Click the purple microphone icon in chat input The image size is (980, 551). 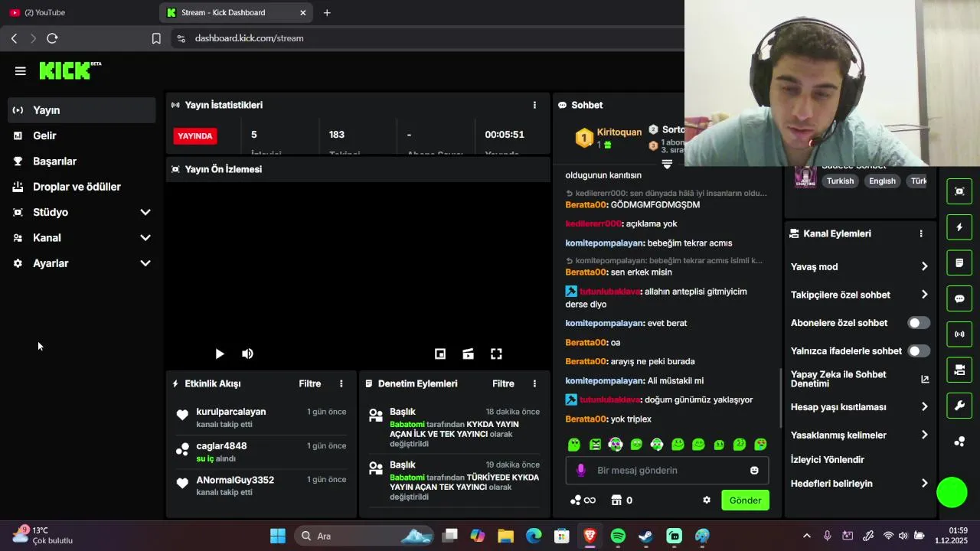(x=580, y=470)
